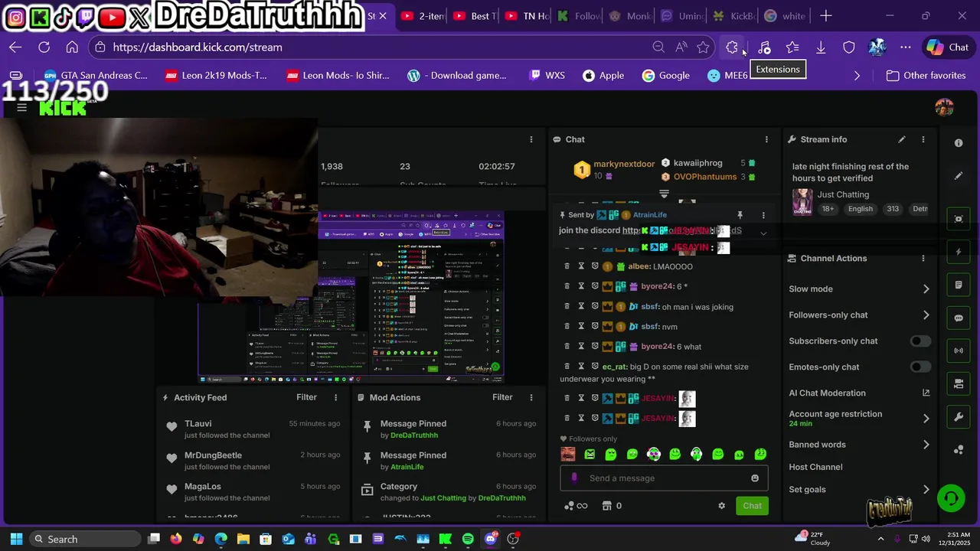Image resolution: width=980 pixels, height=551 pixels.
Task: Timeout ec_rat using the hourglass icon
Action: coord(580,367)
